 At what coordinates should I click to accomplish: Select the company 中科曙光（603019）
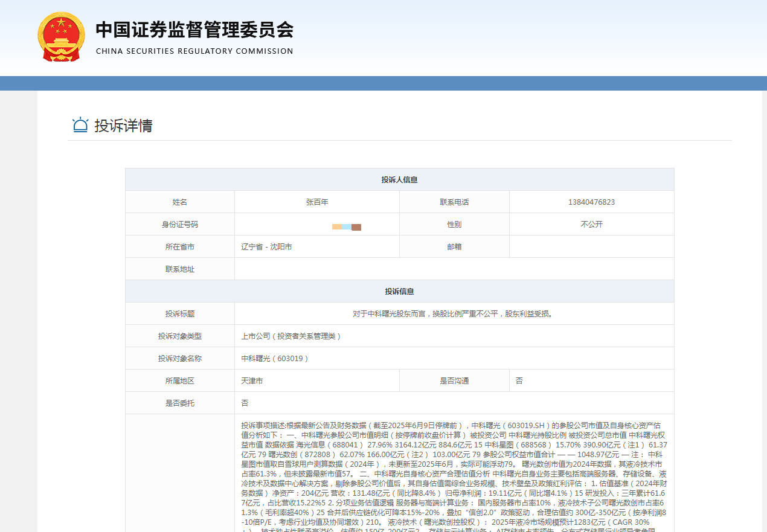click(x=275, y=359)
